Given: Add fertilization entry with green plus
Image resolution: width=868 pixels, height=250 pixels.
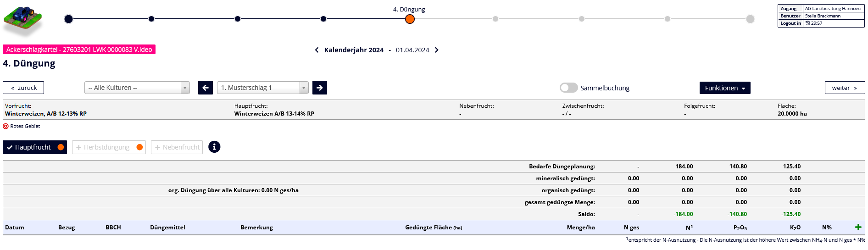Looking at the screenshot, I should click(x=858, y=227).
